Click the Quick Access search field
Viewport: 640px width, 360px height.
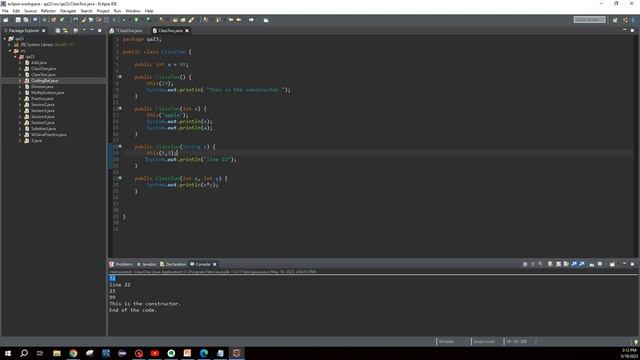coord(589,20)
